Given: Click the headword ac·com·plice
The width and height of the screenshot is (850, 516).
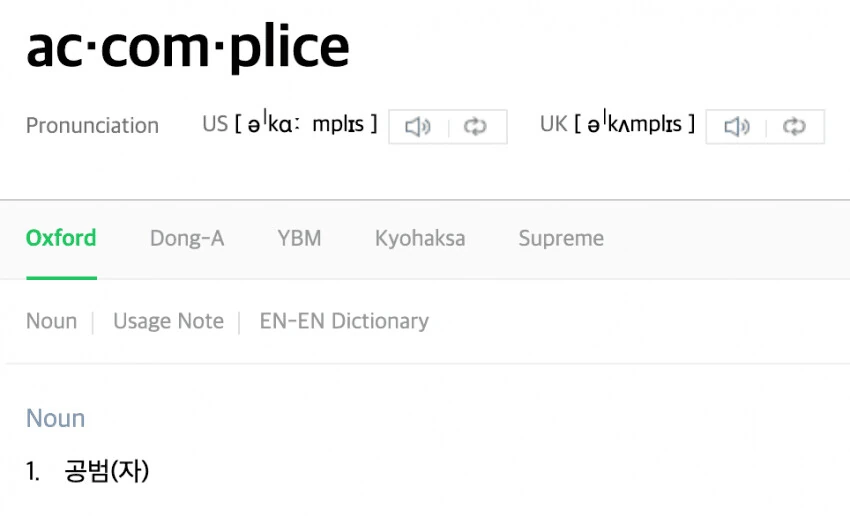Looking at the screenshot, I should coord(188,48).
